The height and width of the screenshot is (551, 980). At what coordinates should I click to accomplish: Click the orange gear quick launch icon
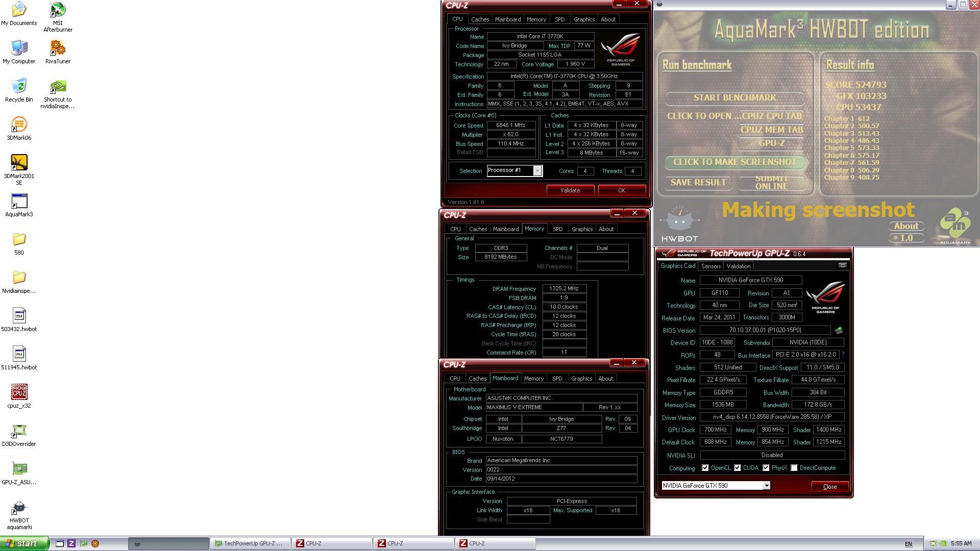95,543
